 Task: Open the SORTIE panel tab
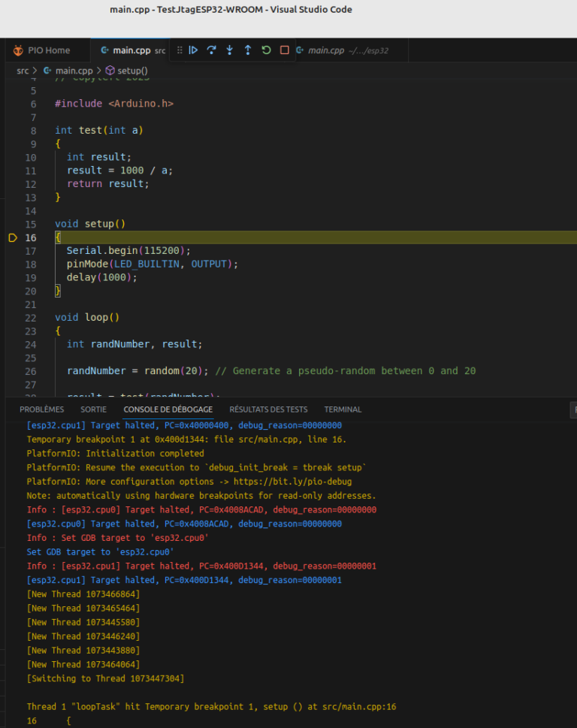pos(93,409)
